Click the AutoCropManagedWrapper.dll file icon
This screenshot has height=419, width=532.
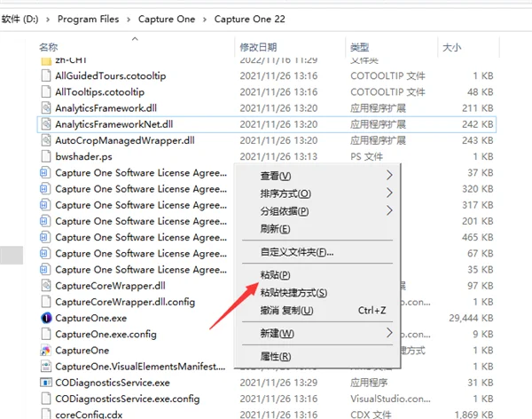coord(46,140)
